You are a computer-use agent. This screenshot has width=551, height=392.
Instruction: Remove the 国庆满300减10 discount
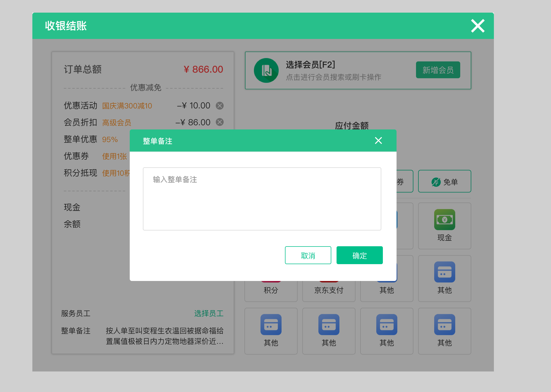pos(220,105)
